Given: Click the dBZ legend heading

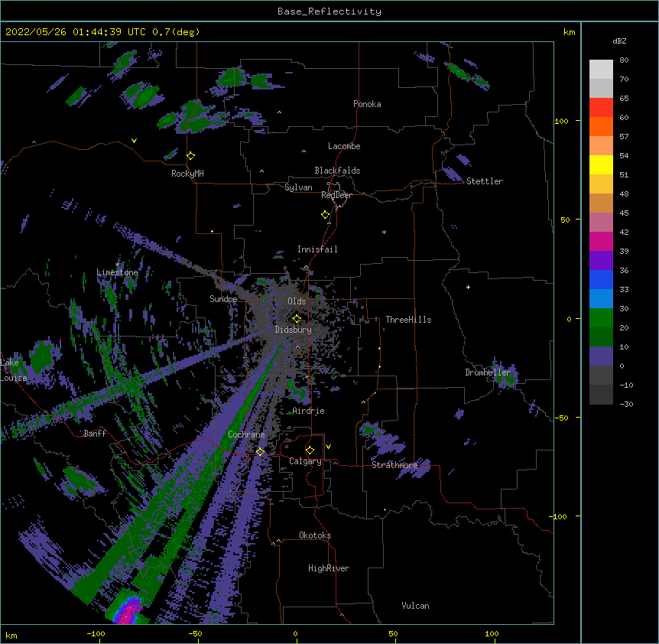Looking at the screenshot, I should pos(619,41).
